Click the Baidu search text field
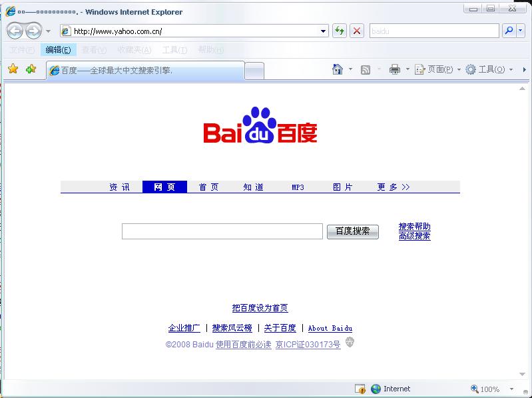Screen dimensions: 532x398 pos(222,231)
